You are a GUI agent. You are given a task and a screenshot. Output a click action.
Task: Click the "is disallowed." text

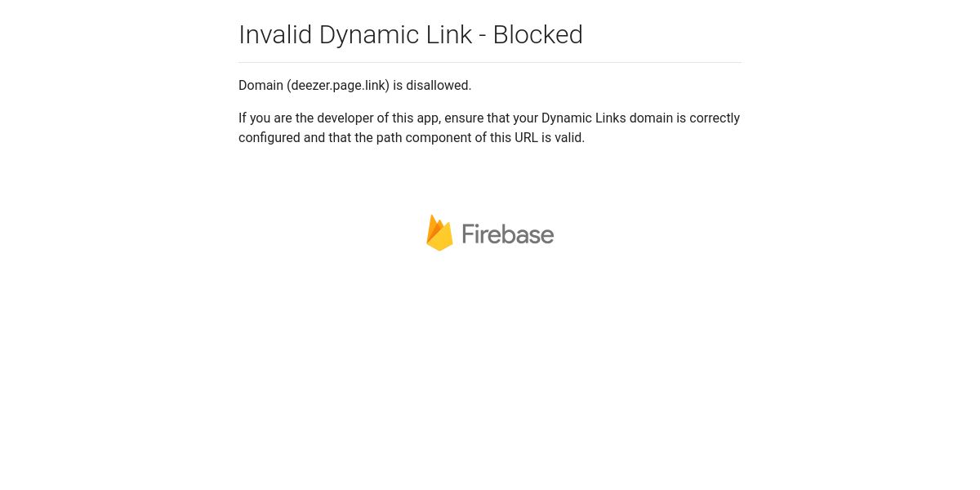[432, 86]
